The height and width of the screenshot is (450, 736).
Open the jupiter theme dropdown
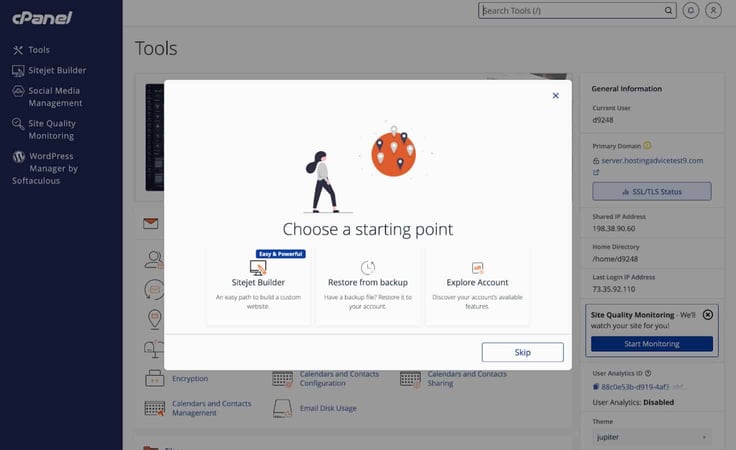click(x=652, y=437)
